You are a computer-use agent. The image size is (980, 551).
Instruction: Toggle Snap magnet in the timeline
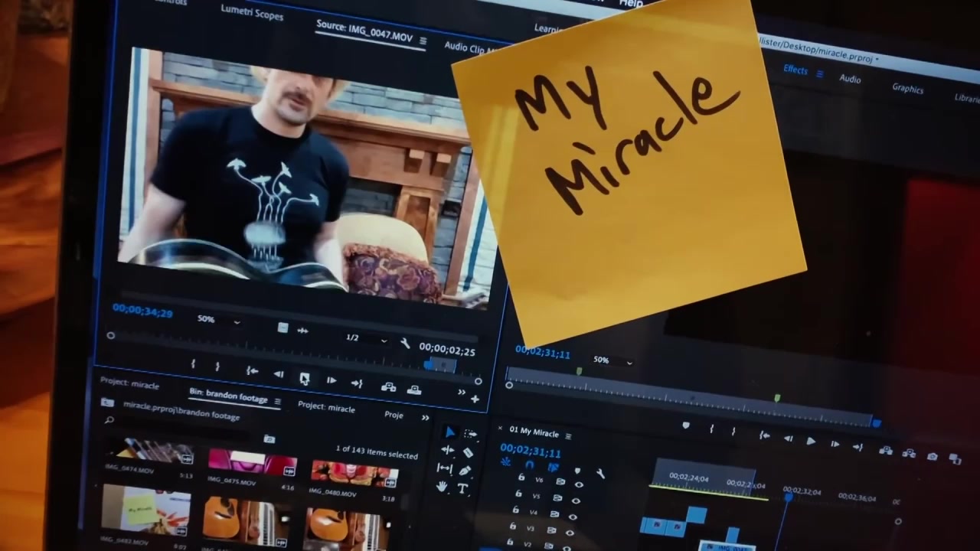[529, 465]
